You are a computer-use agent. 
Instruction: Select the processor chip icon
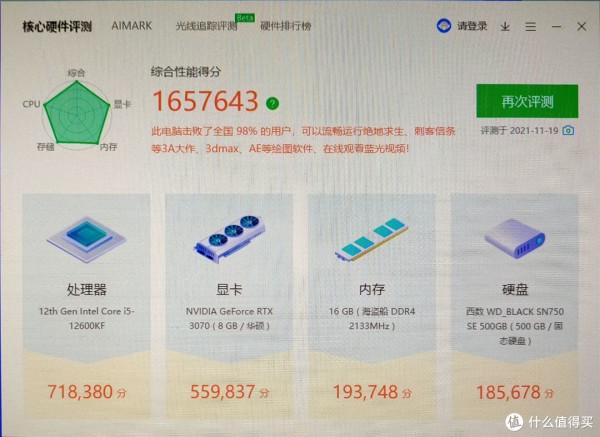[x=86, y=239]
